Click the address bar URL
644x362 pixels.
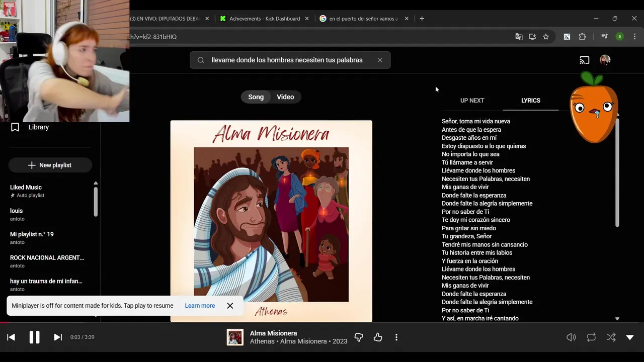[152, 37]
